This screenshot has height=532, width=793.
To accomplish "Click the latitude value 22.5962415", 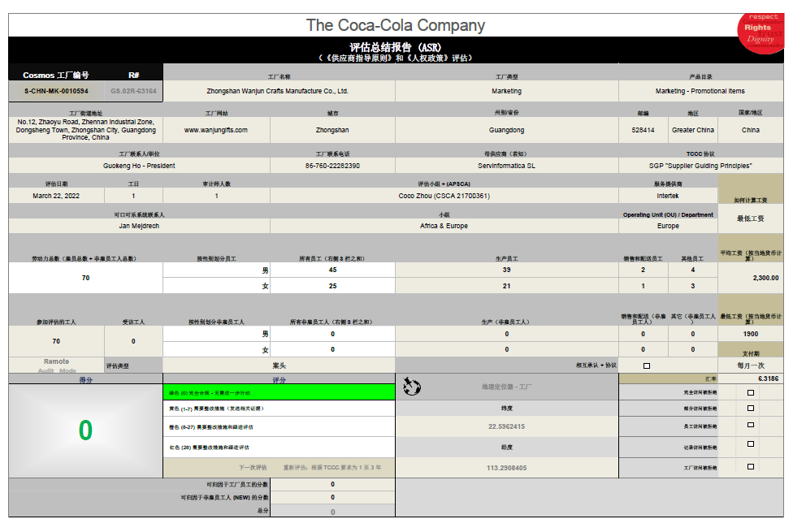I will click(507, 426).
